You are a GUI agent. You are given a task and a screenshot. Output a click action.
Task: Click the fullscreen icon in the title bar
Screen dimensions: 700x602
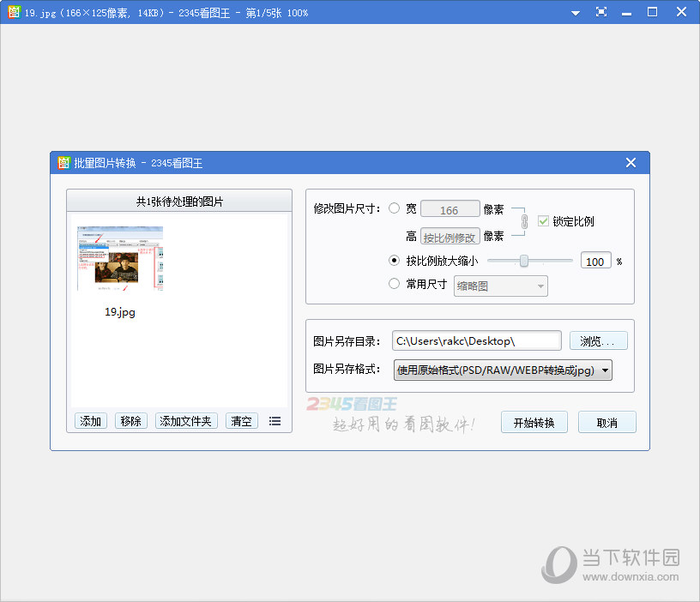pos(600,12)
